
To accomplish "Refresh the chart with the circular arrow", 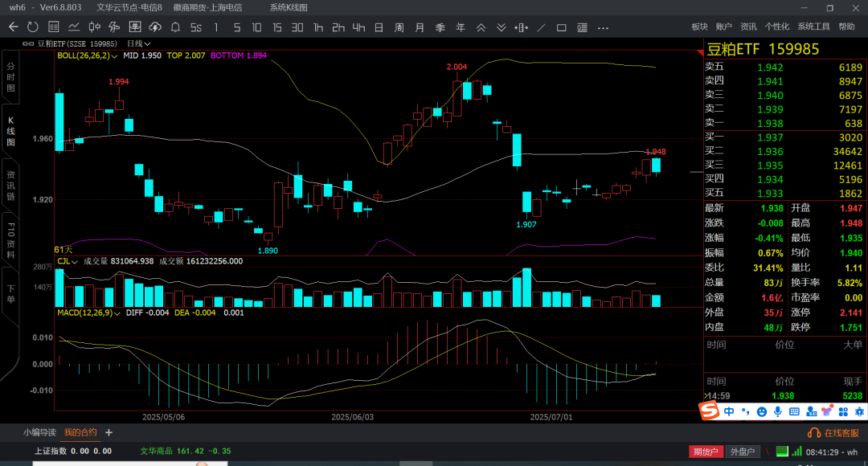I will [33, 27].
